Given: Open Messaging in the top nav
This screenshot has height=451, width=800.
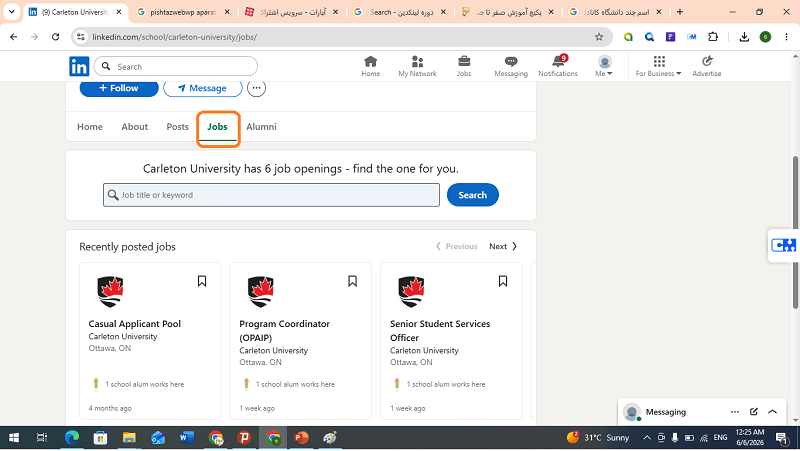Looking at the screenshot, I should coord(511,66).
